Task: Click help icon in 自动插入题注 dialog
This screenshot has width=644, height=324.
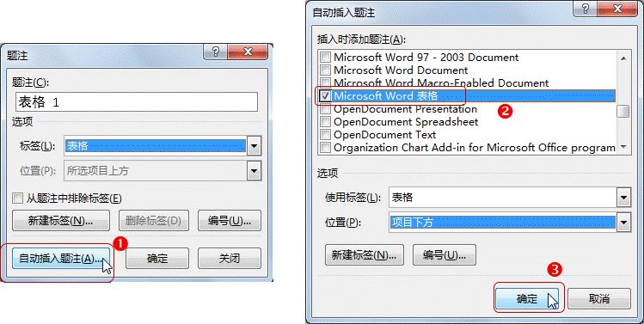Action: coord(586,9)
